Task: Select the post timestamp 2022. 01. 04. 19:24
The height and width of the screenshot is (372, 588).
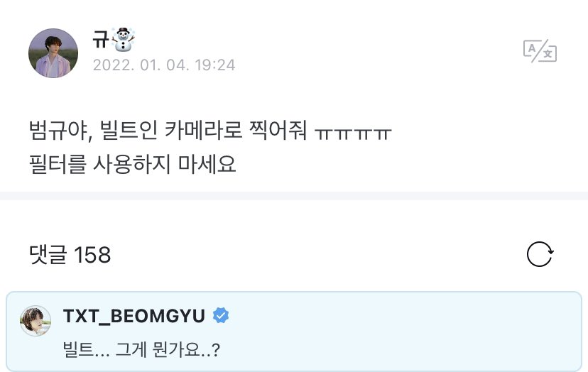Action: (164, 65)
